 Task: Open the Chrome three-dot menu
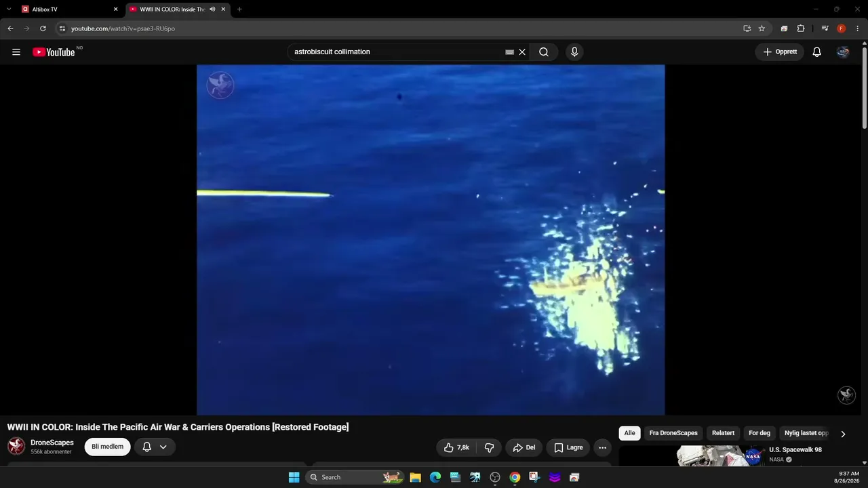coord(858,28)
